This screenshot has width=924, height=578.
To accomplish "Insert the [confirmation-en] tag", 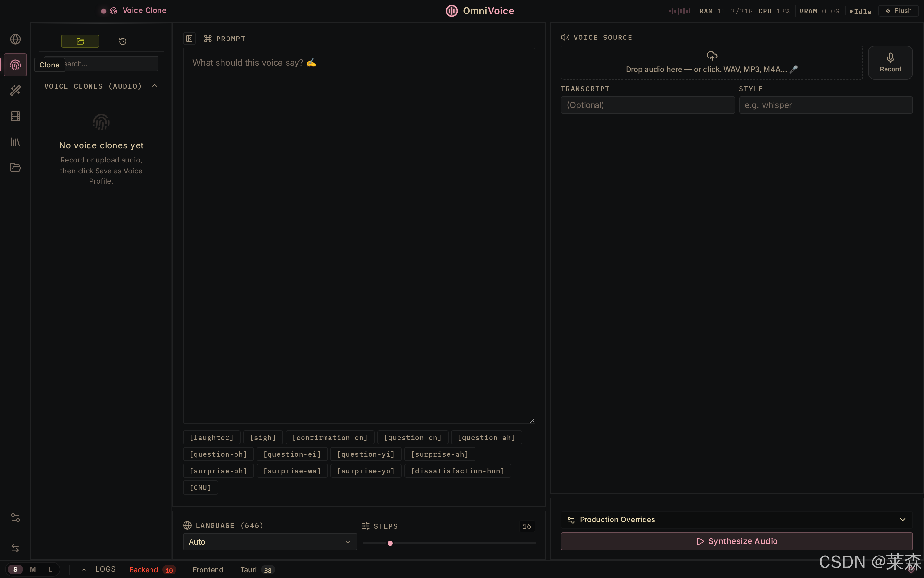I will [x=330, y=438].
